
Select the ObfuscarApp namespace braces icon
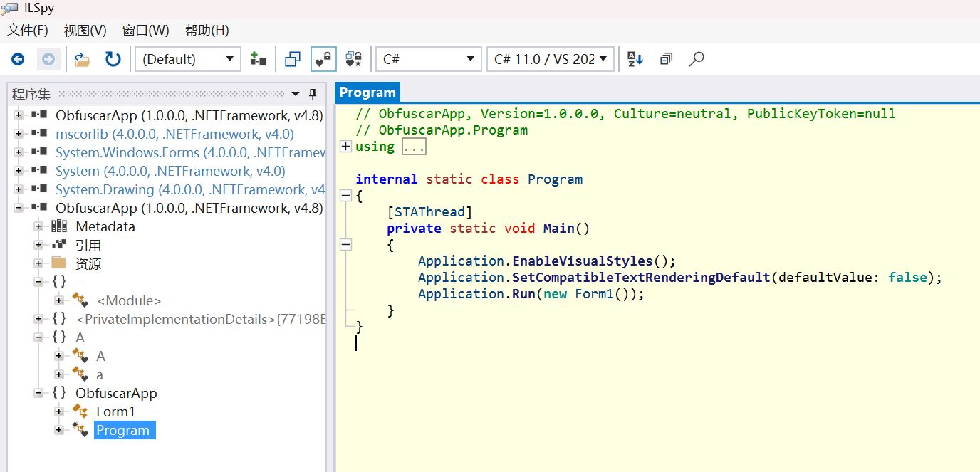[59, 393]
